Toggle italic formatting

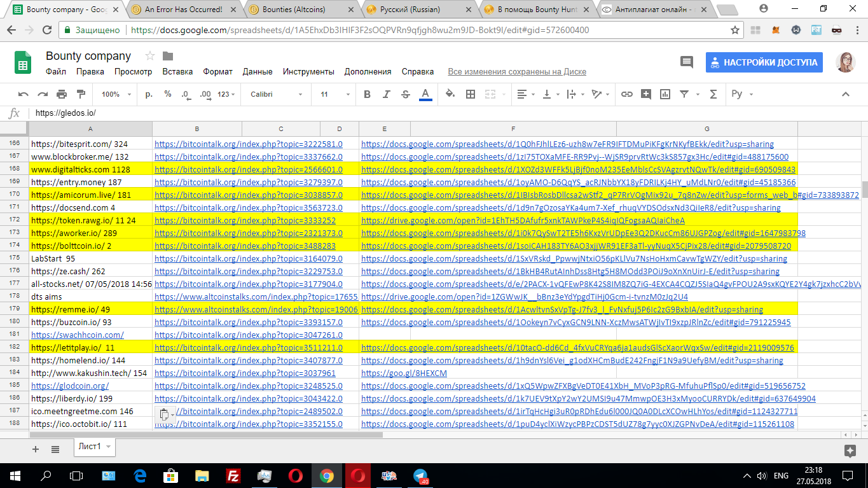click(386, 94)
